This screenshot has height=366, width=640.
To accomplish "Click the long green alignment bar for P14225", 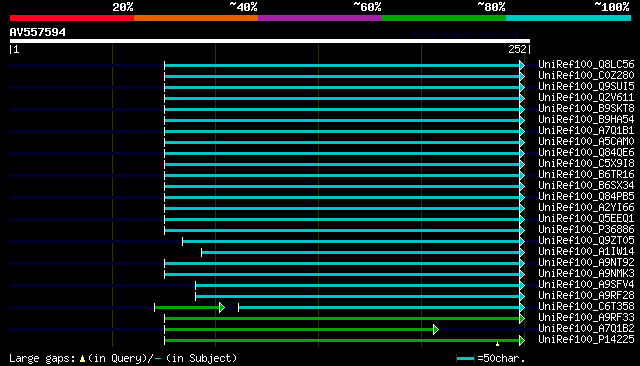I will [342, 340].
